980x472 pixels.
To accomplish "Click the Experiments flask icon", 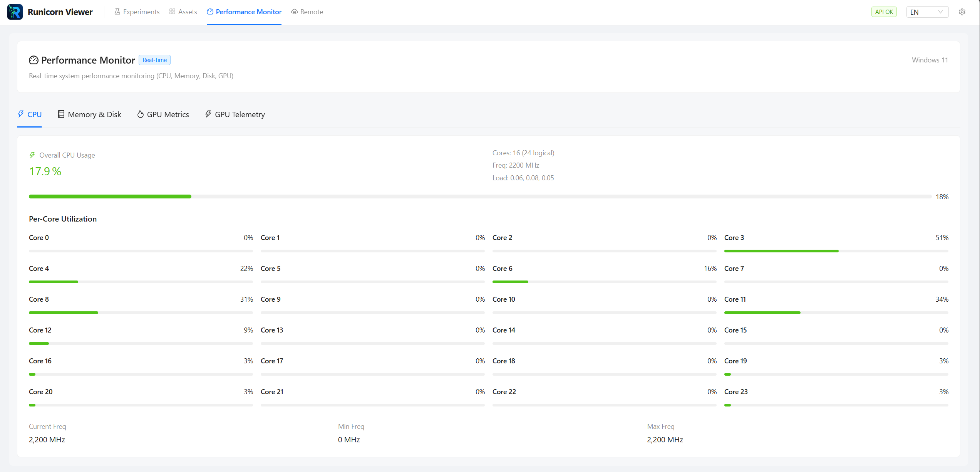I will point(117,12).
